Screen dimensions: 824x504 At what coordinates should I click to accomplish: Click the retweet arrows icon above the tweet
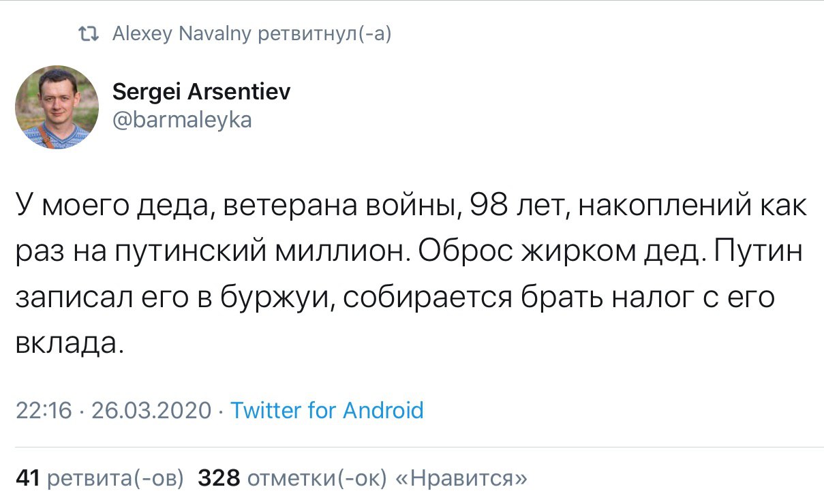pos(89,33)
